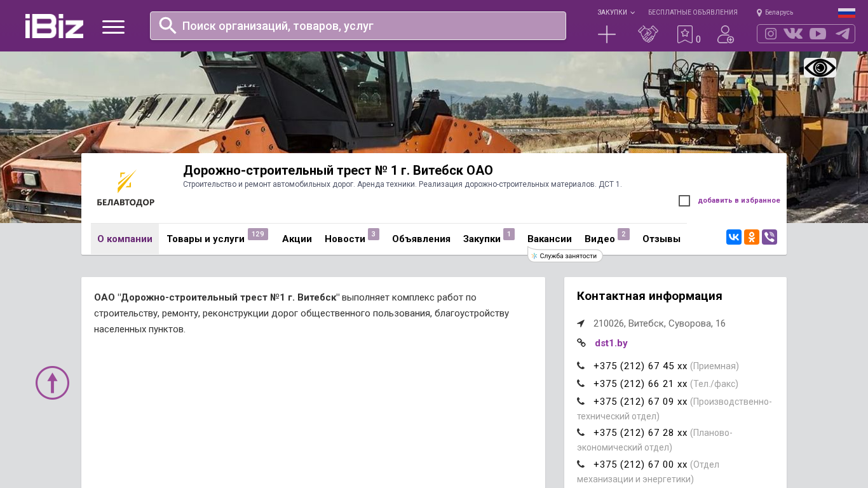The image size is (868, 488).
Task: Open the Товары и услуги tab
Action: pyautogui.click(x=217, y=239)
